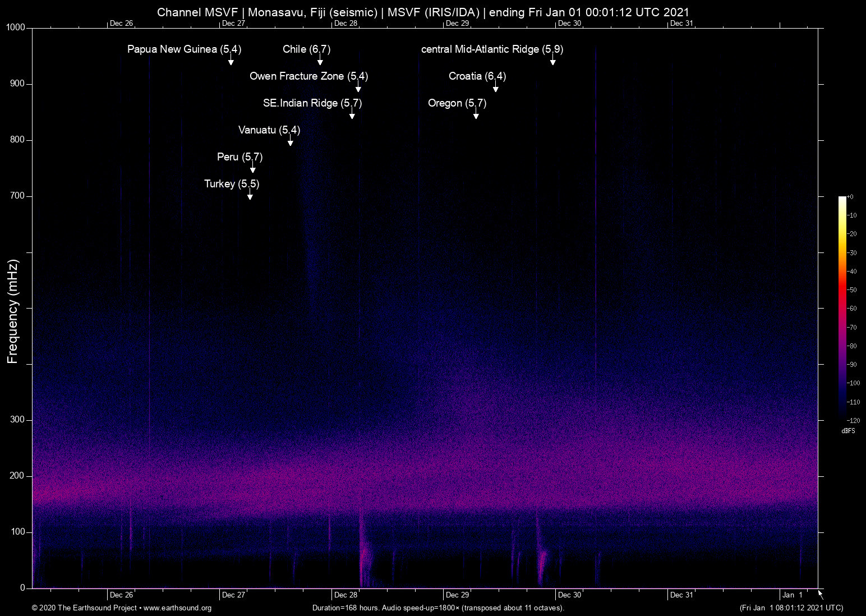The width and height of the screenshot is (866, 616).
Task: Click the Frequency (mHz) axis title
Action: pos(13,311)
